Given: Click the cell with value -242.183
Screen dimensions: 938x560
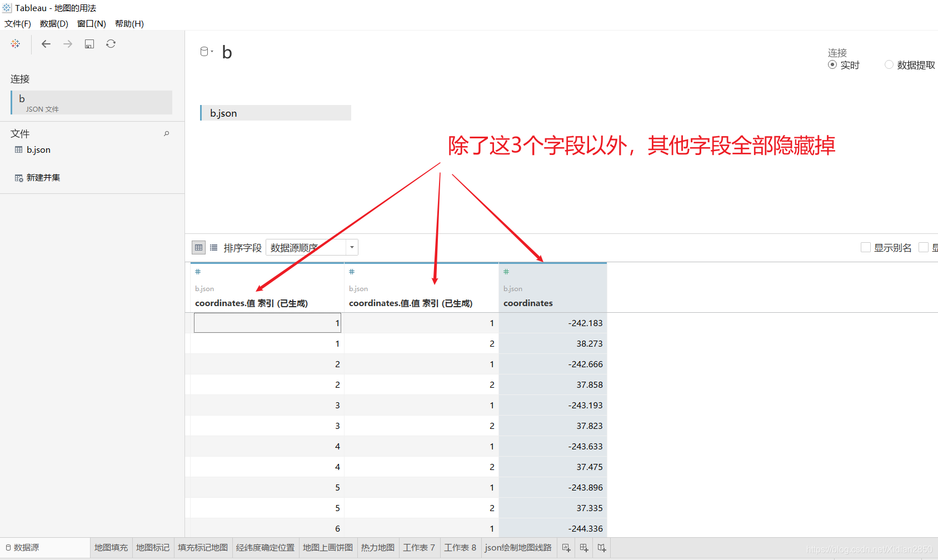Looking at the screenshot, I should tap(553, 323).
